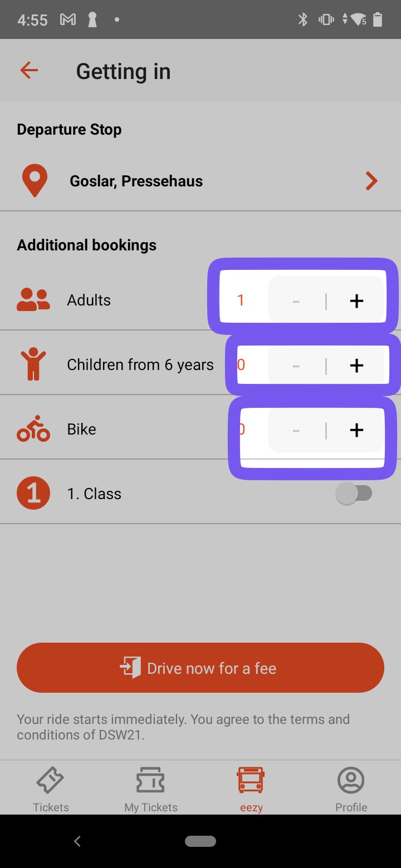Switch to My Tickets tab
Viewport: 401px width, 868px height.
pos(150,788)
